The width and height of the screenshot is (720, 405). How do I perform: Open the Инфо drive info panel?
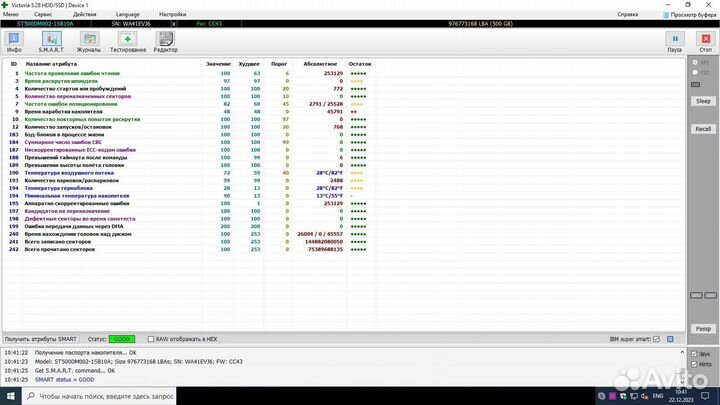(x=14, y=42)
